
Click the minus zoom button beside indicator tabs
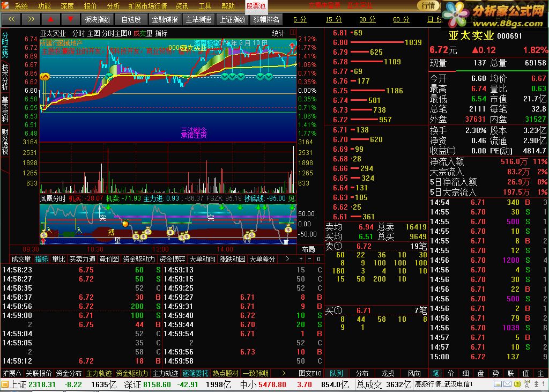309,259
